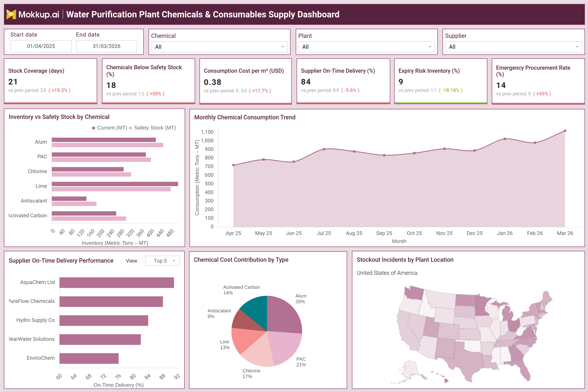Click 'Supplier On-Time Delivery Performance' heading

[61, 260]
